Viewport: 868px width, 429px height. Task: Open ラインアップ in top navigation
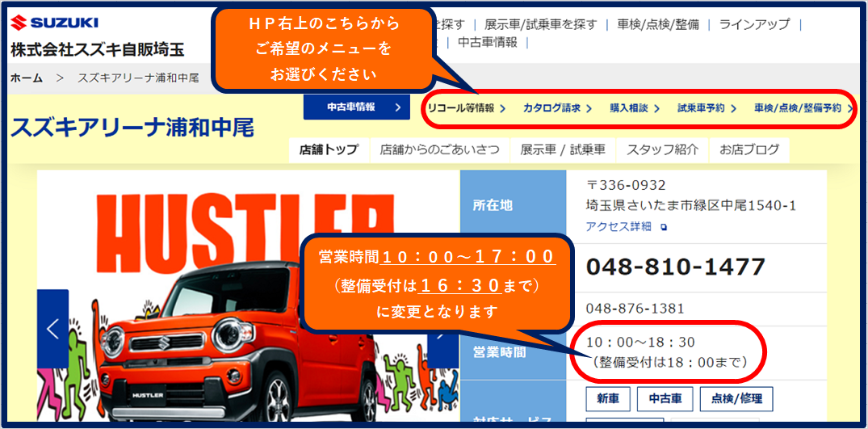point(754,24)
